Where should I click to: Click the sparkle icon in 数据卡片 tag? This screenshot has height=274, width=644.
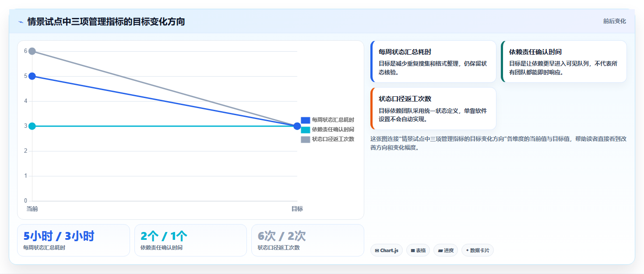tap(468, 250)
